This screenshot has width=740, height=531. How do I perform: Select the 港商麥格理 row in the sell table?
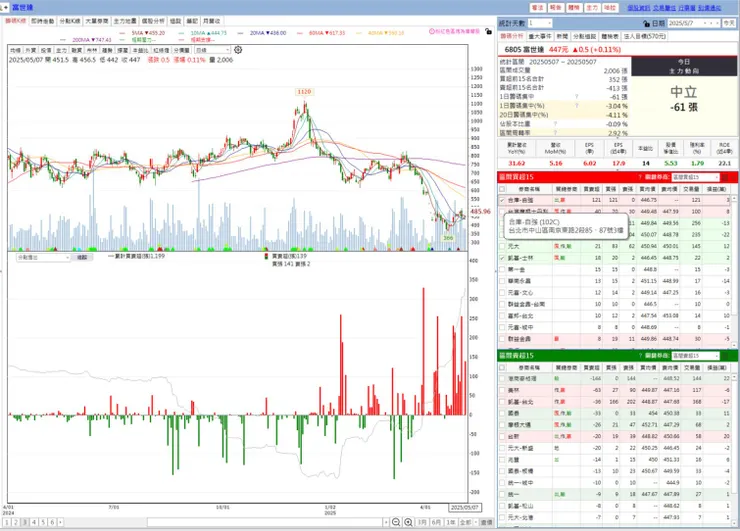[x=614, y=379]
